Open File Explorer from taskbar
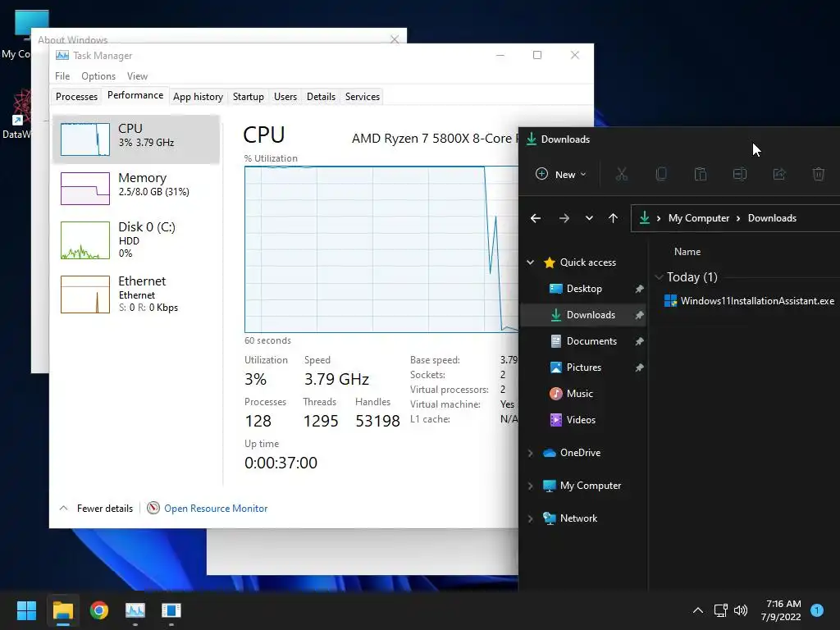 [x=62, y=610]
